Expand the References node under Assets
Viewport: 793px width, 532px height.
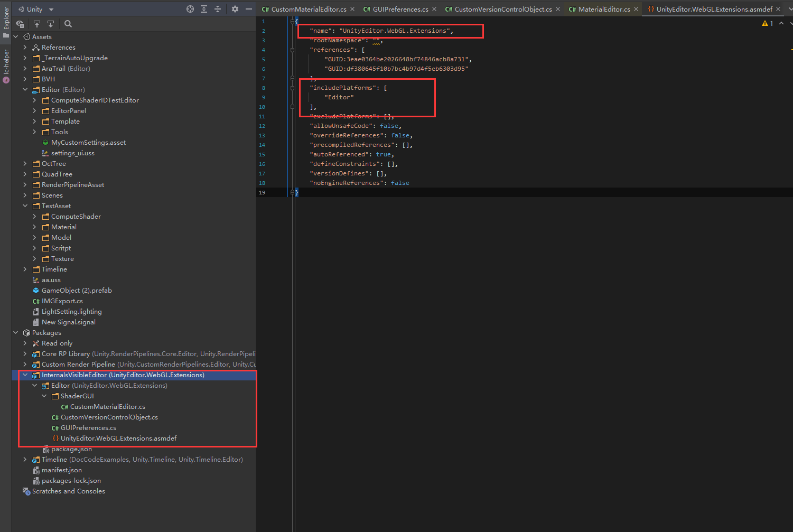click(25, 48)
